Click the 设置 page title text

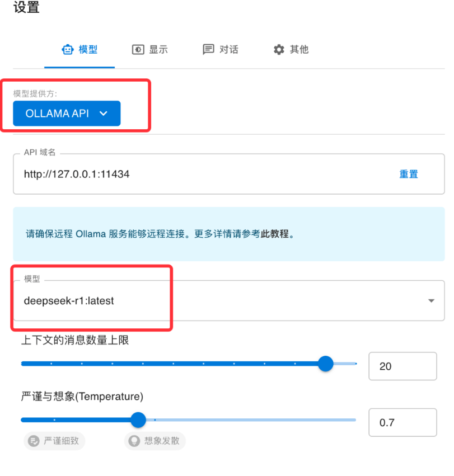[26, 7]
